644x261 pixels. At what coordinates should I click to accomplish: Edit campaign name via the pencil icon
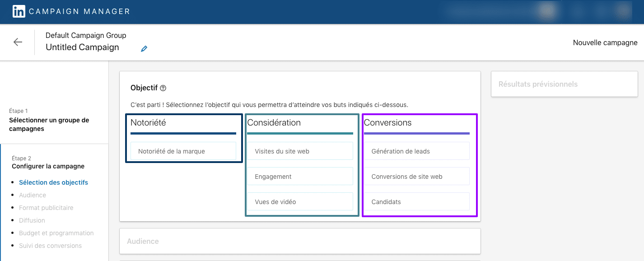coord(144,48)
